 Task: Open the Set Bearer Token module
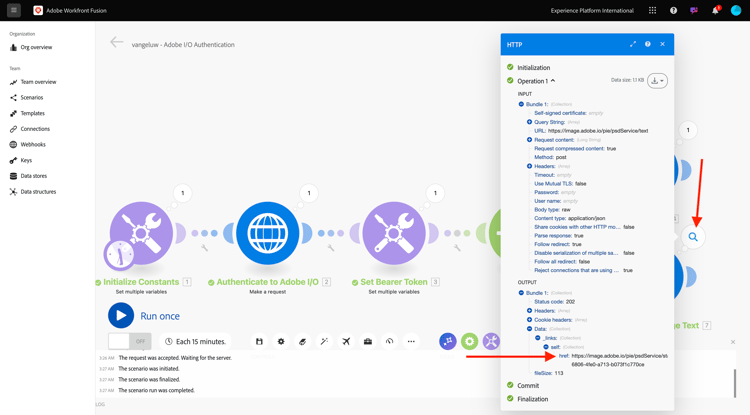point(394,233)
